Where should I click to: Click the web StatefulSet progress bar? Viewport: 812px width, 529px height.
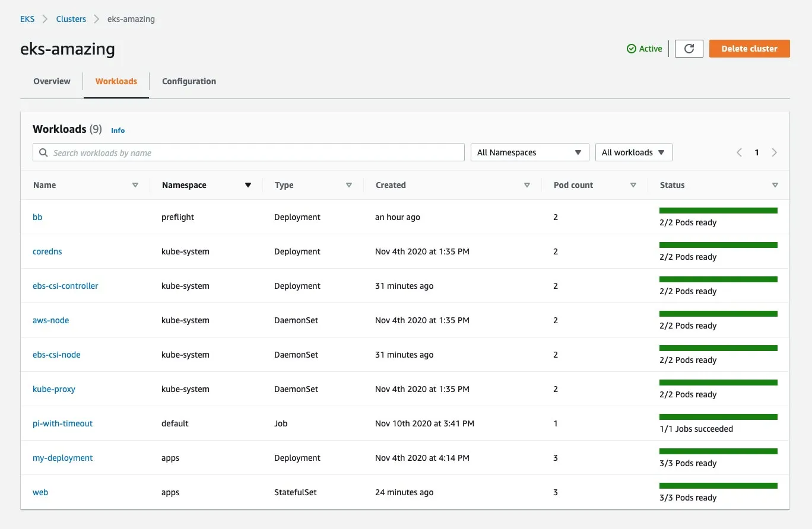tap(718, 486)
